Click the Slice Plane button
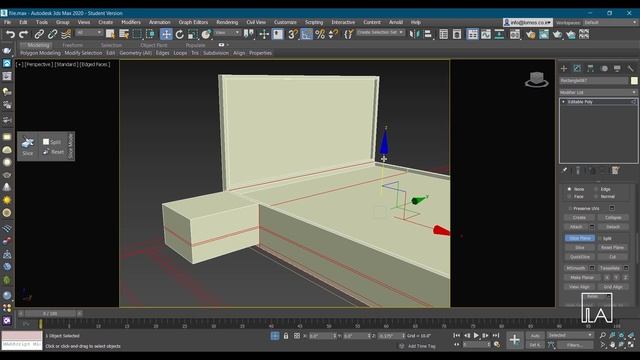This screenshot has height=360, width=640. 580,238
